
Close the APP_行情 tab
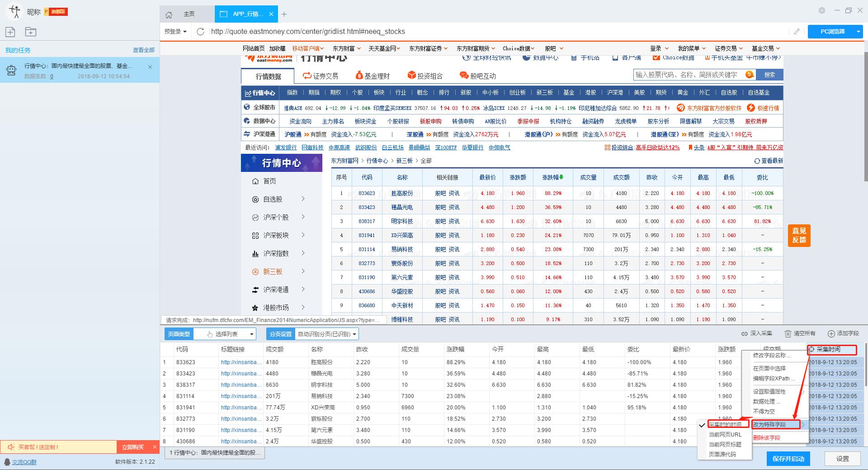pos(271,14)
